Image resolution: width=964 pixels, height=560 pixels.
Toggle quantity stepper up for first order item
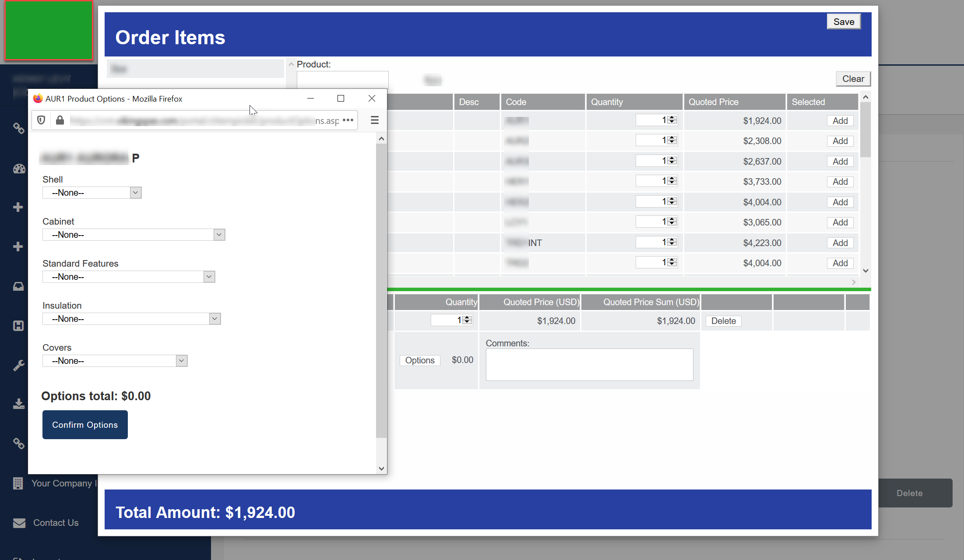[672, 117]
